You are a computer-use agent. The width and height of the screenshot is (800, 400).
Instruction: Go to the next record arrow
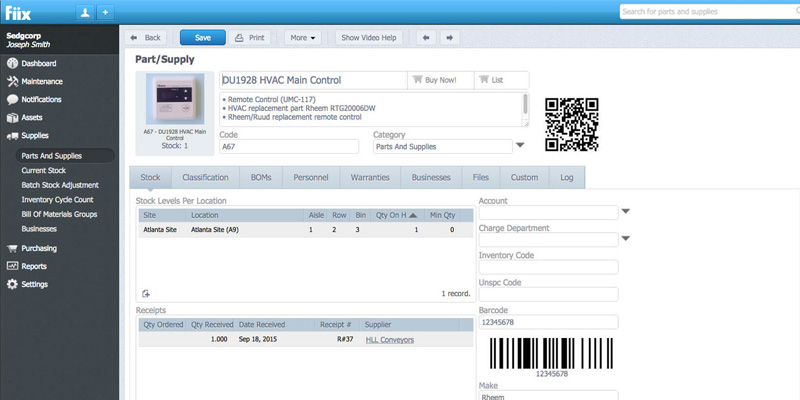(x=449, y=37)
